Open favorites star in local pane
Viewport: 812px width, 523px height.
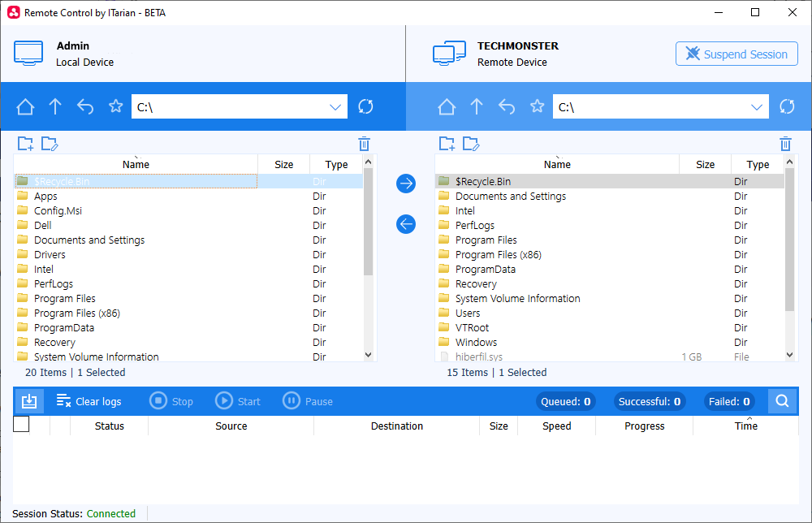115,106
